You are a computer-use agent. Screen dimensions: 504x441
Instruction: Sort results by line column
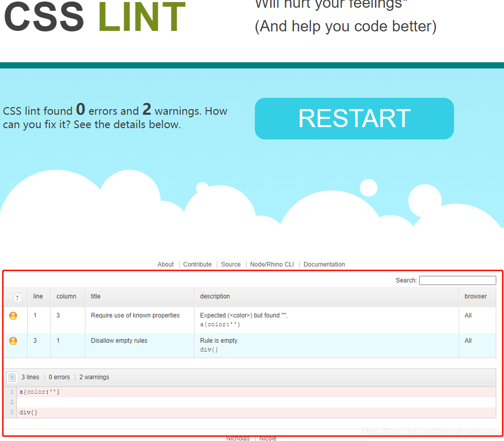38,296
